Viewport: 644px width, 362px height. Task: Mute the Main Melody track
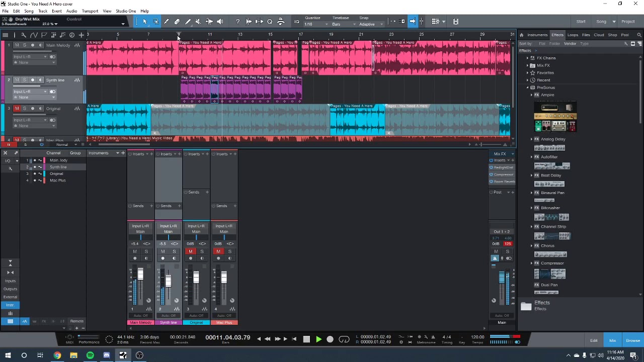click(17, 45)
